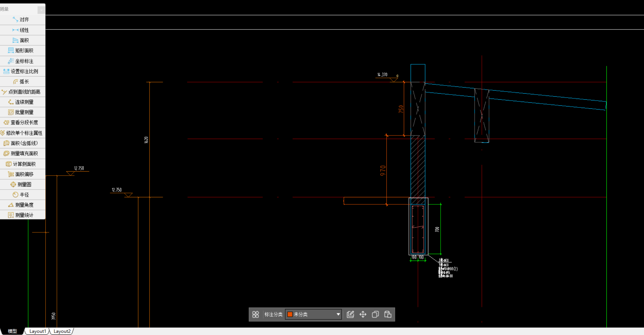Click the orange 970 dimension annotation
Screen dimensions: 644x335
(383, 171)
